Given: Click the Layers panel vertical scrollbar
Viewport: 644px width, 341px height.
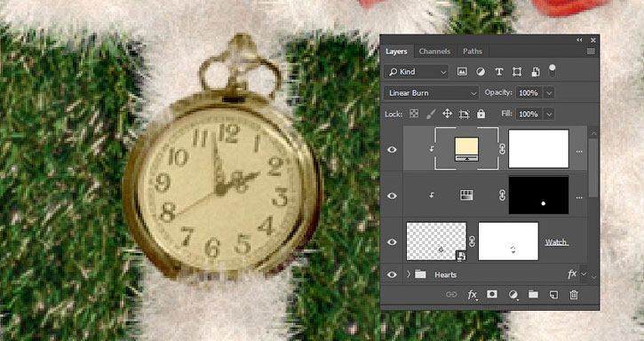Looking at the screenshot, I should click(594, 167).
